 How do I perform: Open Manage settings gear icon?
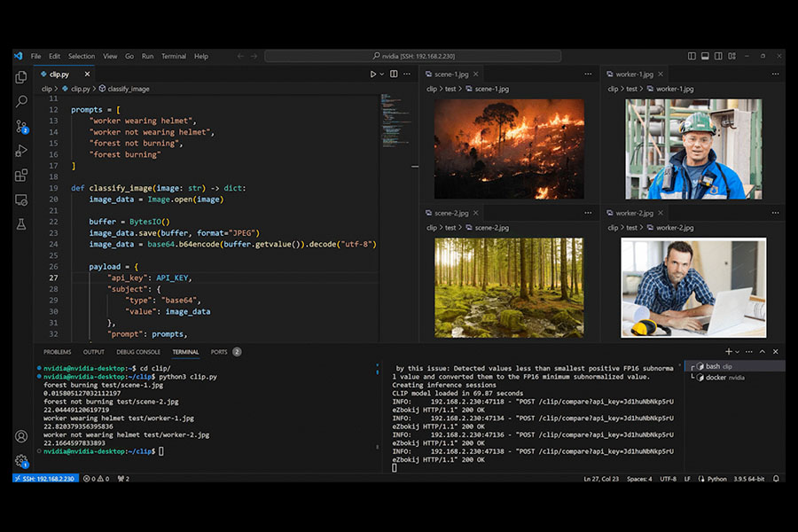point(21,461)
